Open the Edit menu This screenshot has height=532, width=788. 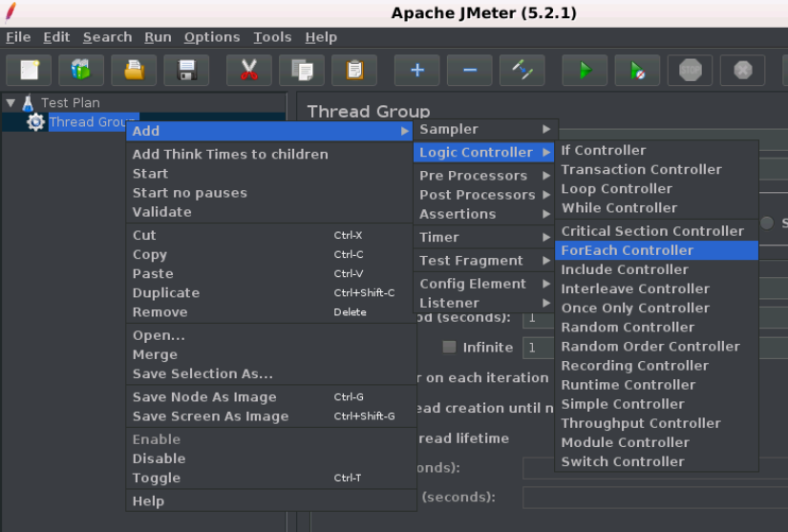coord(56,37)
